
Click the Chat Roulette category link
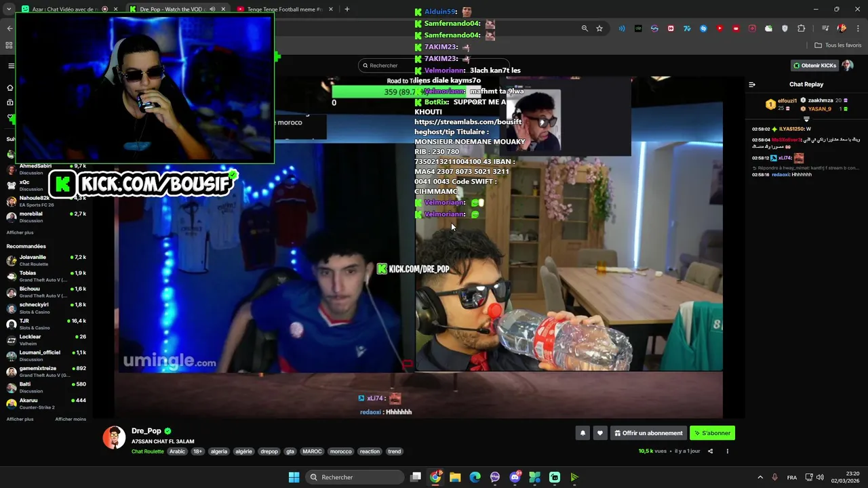coord(148,451)
